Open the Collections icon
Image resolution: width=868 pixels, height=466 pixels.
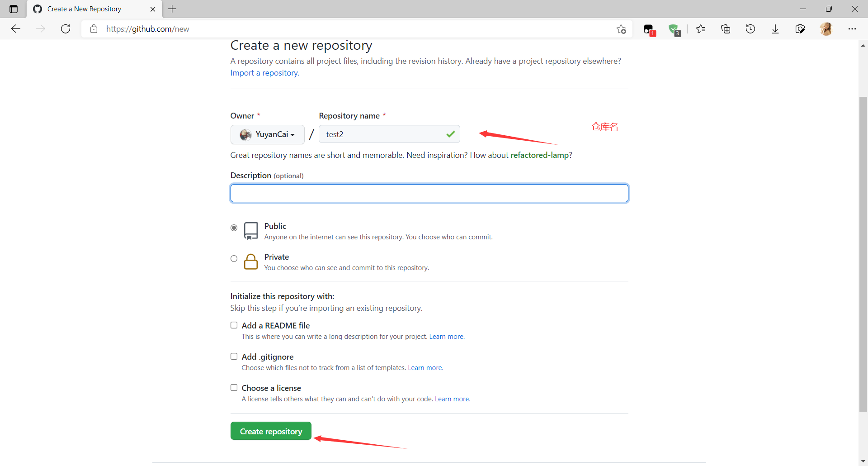[x=726, y=29]
